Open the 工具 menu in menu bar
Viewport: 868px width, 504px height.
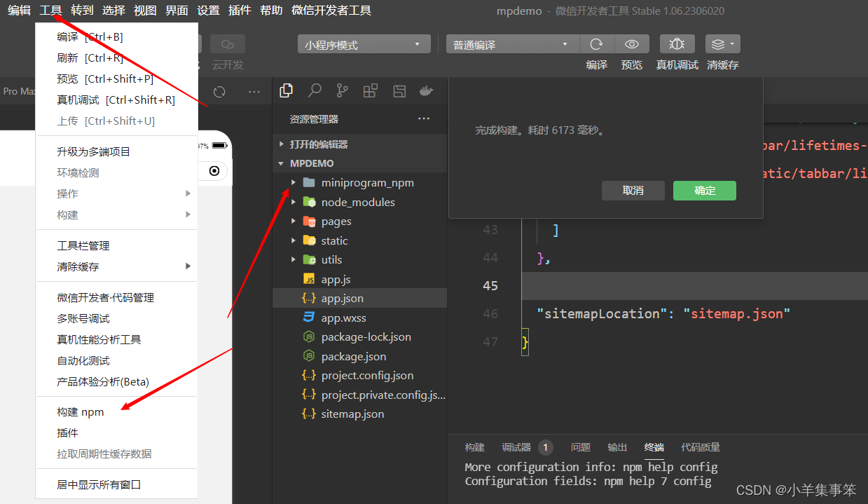click(50, 10)
